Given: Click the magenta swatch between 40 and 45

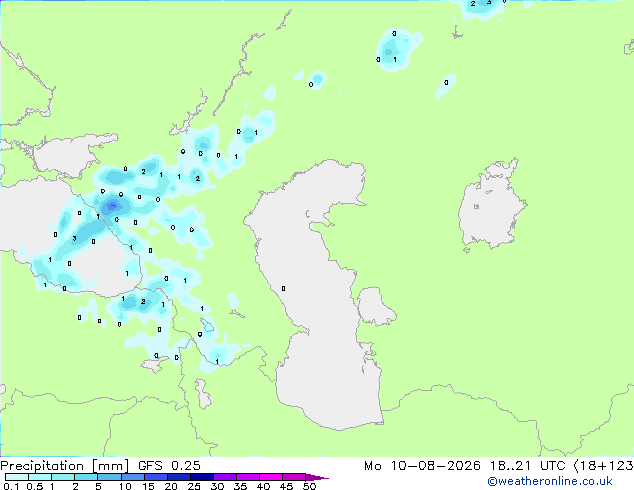Looking at the screenshot, I should (x=271, y=477).
